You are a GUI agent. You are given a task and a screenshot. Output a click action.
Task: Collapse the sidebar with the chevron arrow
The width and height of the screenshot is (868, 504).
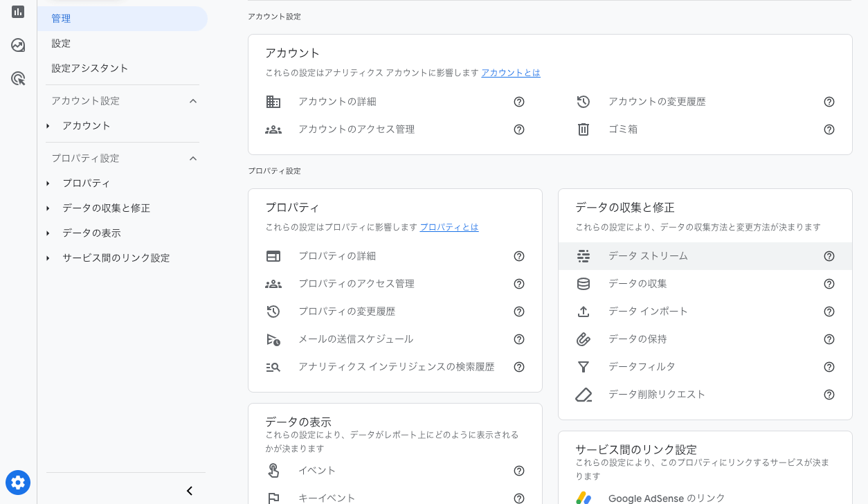[x=190, y=491]
